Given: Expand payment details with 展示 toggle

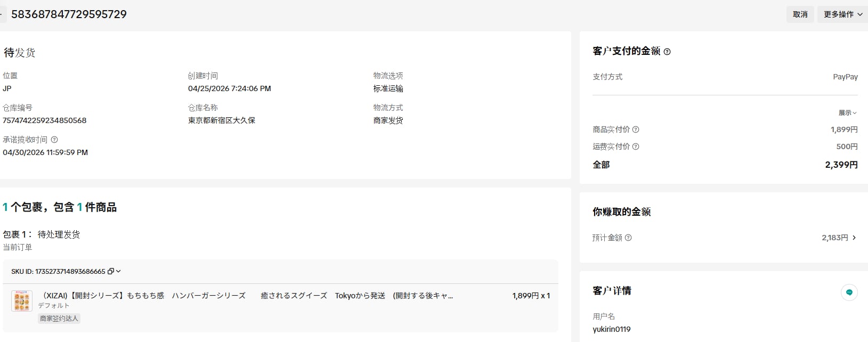Looking at the screenshot, I should coord(847,113).
